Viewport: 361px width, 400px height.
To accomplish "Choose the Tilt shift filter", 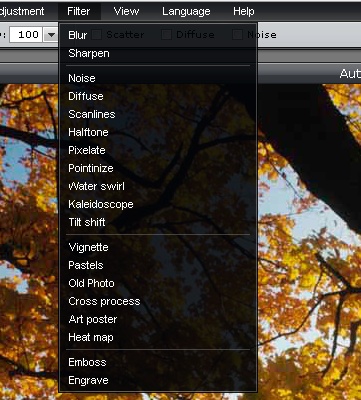I will [x=158, y=222].
